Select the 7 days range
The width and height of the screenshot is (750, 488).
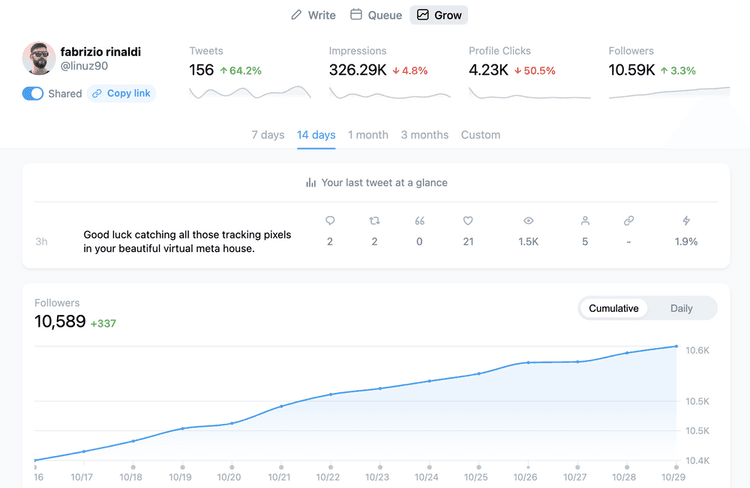(x=267, y=135)
